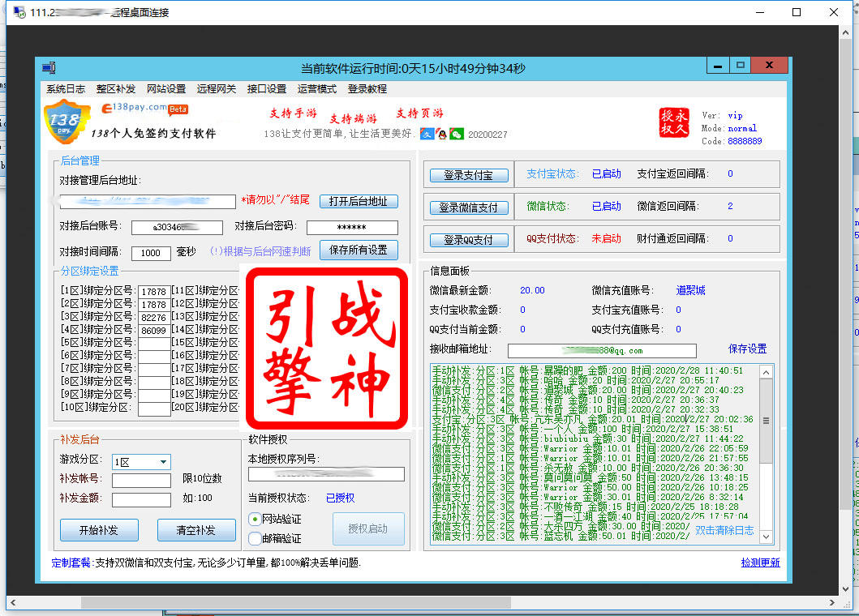The width and height of the screenshot is (859, 616).
Task: Click the green WeChat icon
Action: click(457, 134)
